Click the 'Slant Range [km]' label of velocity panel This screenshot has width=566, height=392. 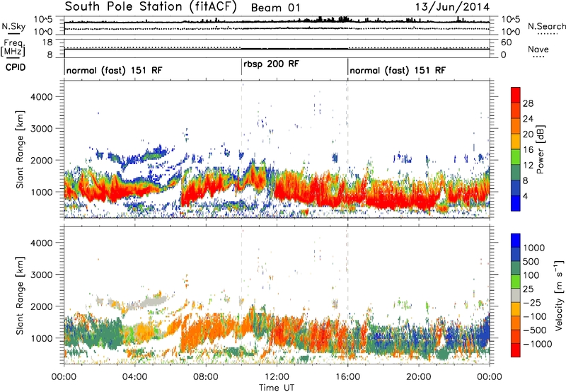pyautogui.click(x=20, y=296)
